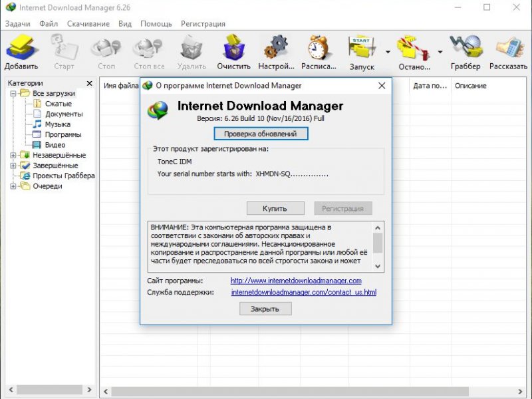The height and width of the screenshot is (399, 532).
Task: Close the Категории side panel
Action: pyautogui.click(x=90, y=84)
